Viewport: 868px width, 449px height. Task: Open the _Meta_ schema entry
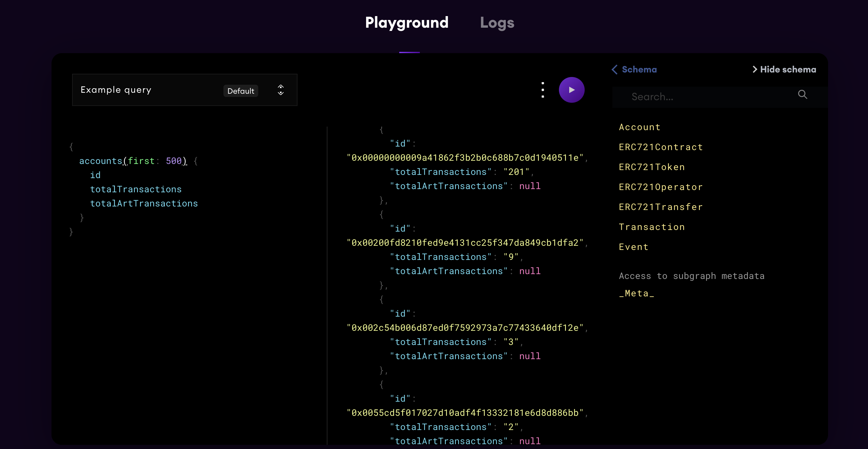pos(636,294)
